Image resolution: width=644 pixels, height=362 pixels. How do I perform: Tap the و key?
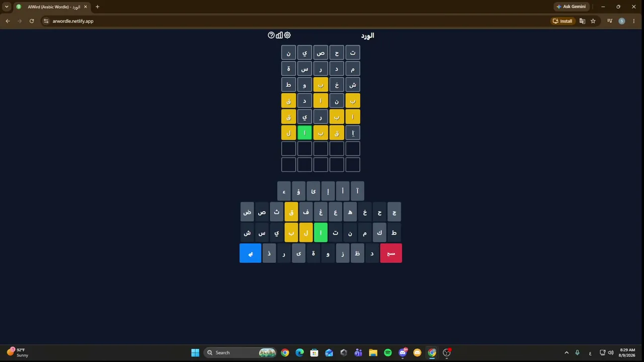pos(328,253)
